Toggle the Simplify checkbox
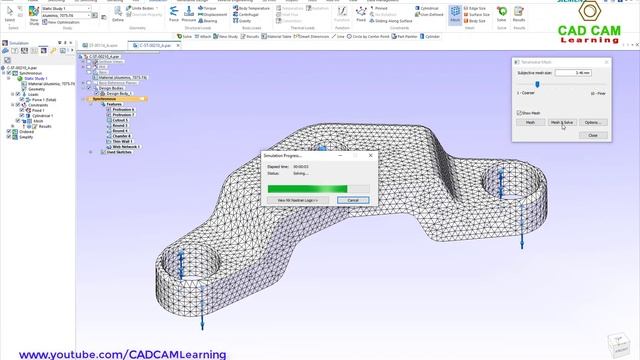This screenshot has width=640, height=360. pos(9,137)
